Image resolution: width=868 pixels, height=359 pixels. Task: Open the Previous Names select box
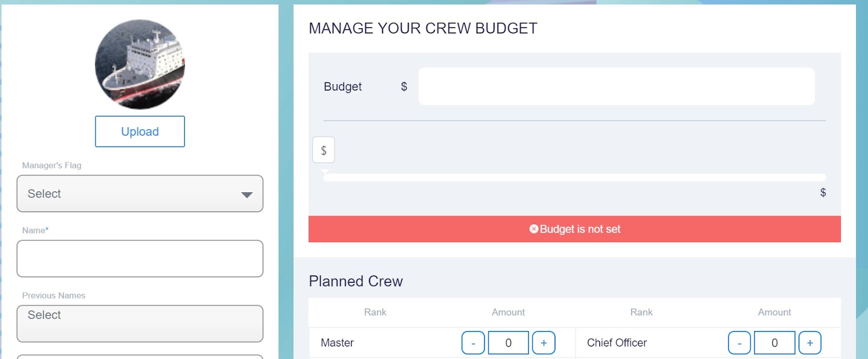point(140,323)
